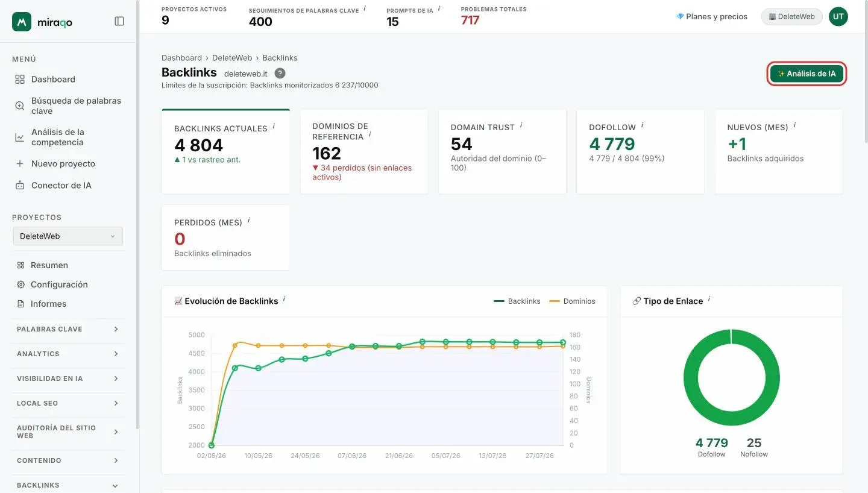This screenshot has height=493, width=868.
Task: Click the info icon beside Tipo de Enlace
Action: tap(709, 299)
